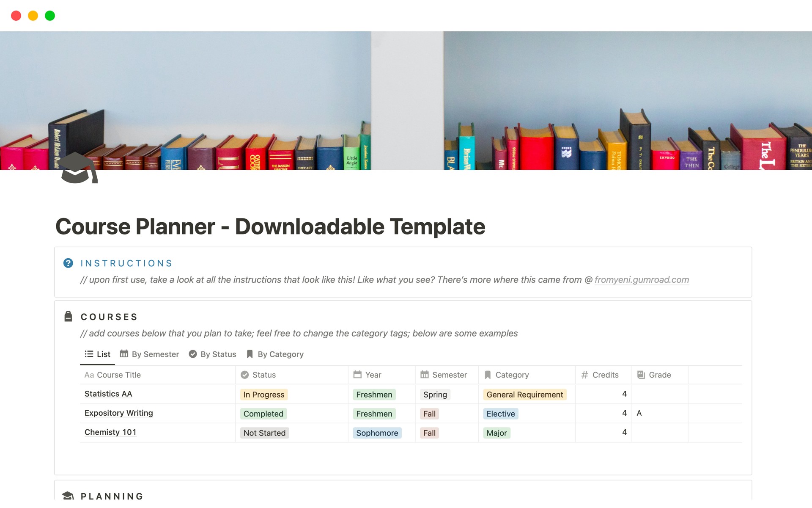Click the checkmark icon in Status header
812x508 pixels.
pos(244,375)
